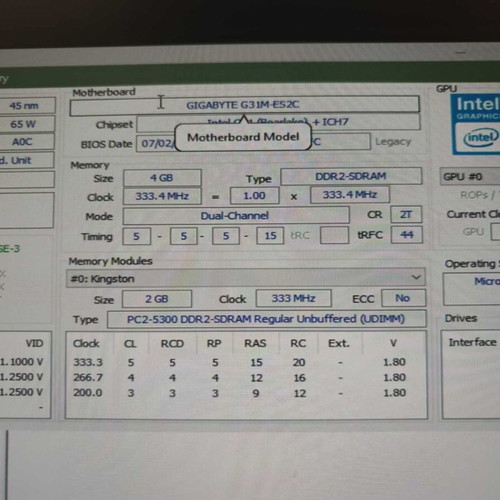Screen dimensions: 500x500
Task: Click the Intel Graphics logo
Action: tap(476, 125)
